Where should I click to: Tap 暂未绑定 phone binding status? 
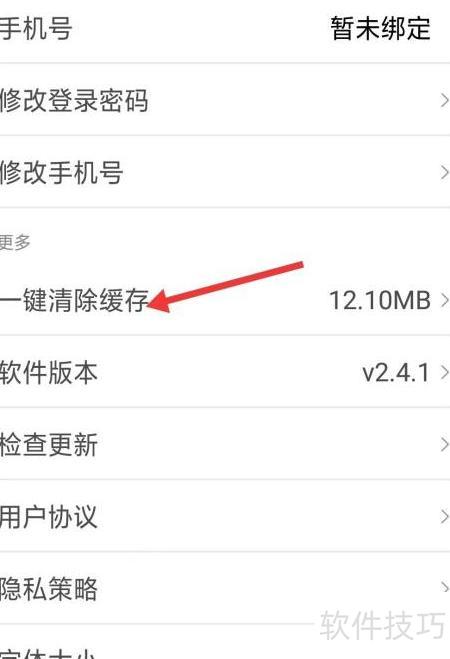[x=381, y=28]
